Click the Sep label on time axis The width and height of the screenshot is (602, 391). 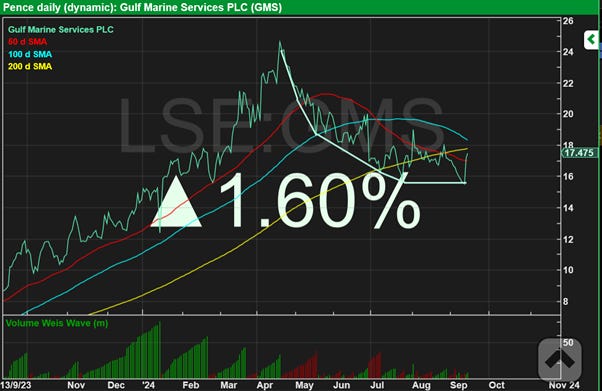point(458,385)
